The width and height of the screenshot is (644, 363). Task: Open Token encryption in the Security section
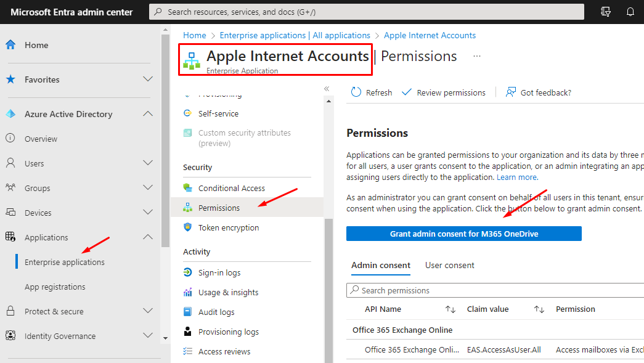[x=228, y=227]
